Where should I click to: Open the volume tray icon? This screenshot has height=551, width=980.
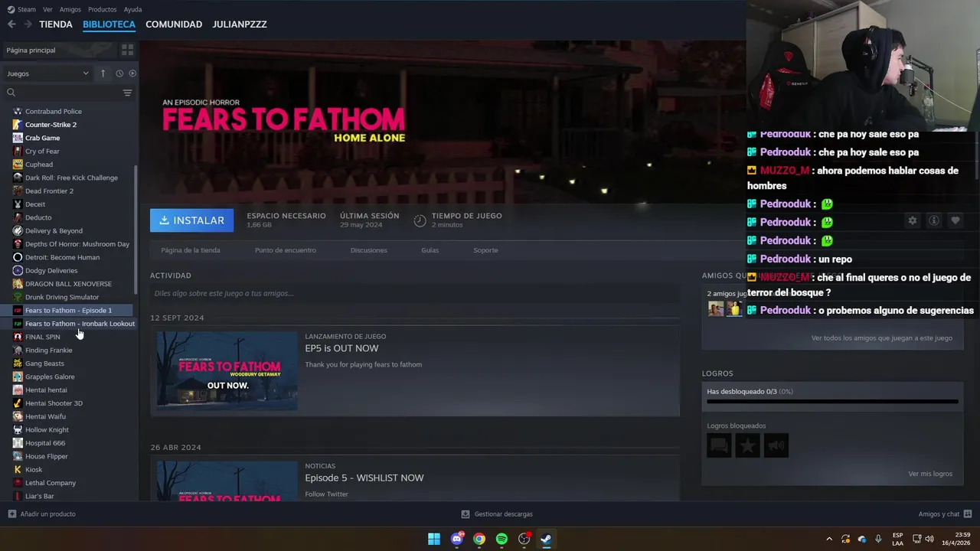(929, 539)
